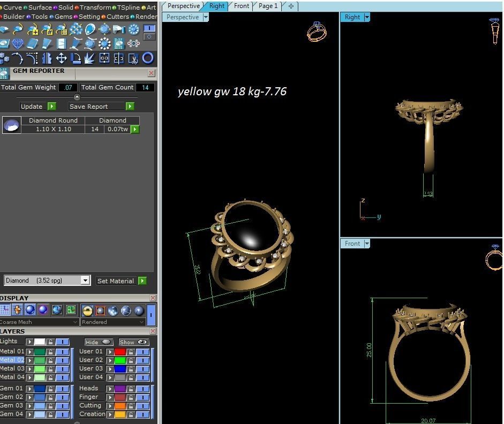Click the Gem 02 layer color swatch
Screen dimensions: 504x424
40,397
